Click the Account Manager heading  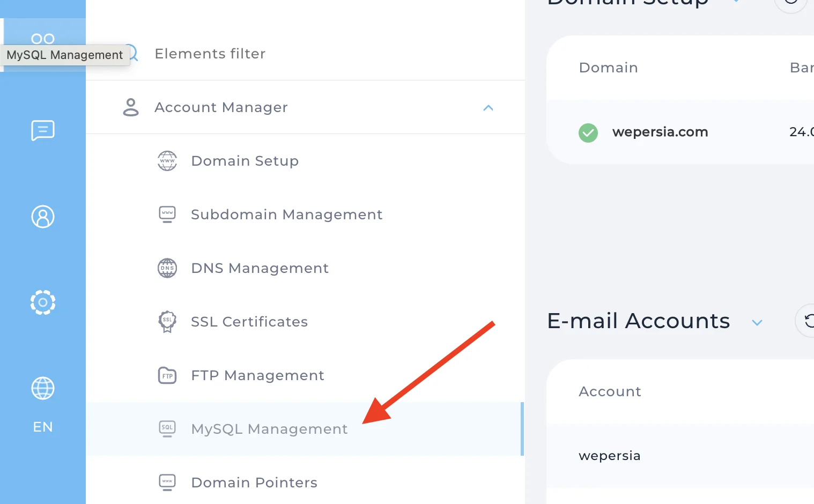[x=221, y=107]
